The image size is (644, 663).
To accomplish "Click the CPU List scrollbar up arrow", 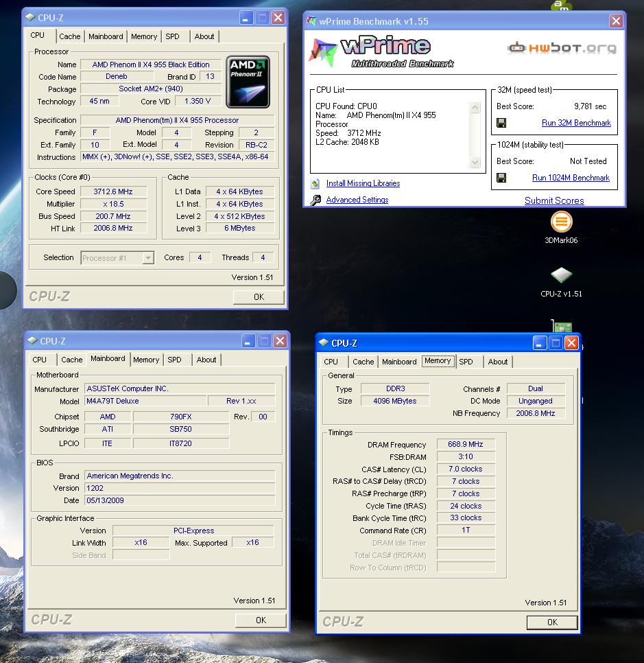I will [475, 107].
